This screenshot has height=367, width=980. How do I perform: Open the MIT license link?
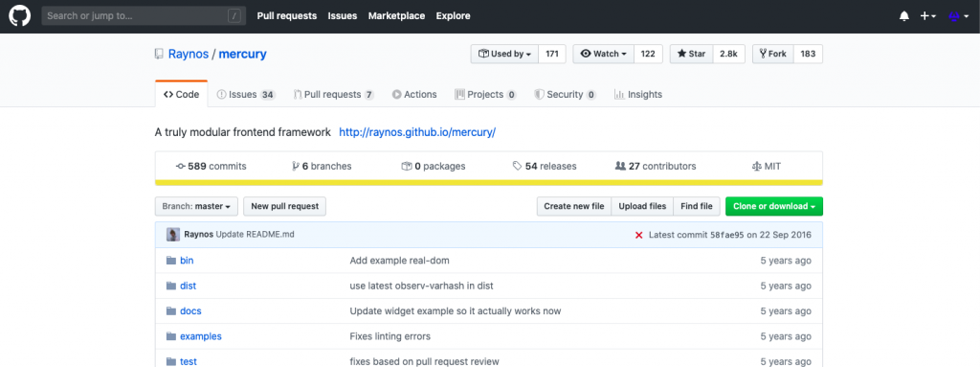point(767,167)
